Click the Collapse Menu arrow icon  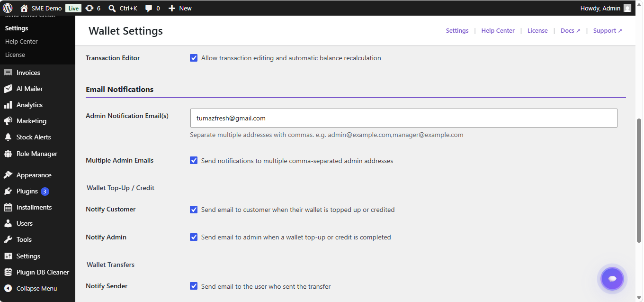tap(8, 288)
